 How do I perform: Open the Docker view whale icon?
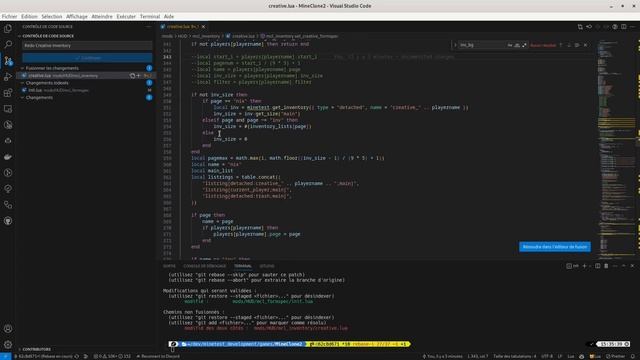click(8, 157)
